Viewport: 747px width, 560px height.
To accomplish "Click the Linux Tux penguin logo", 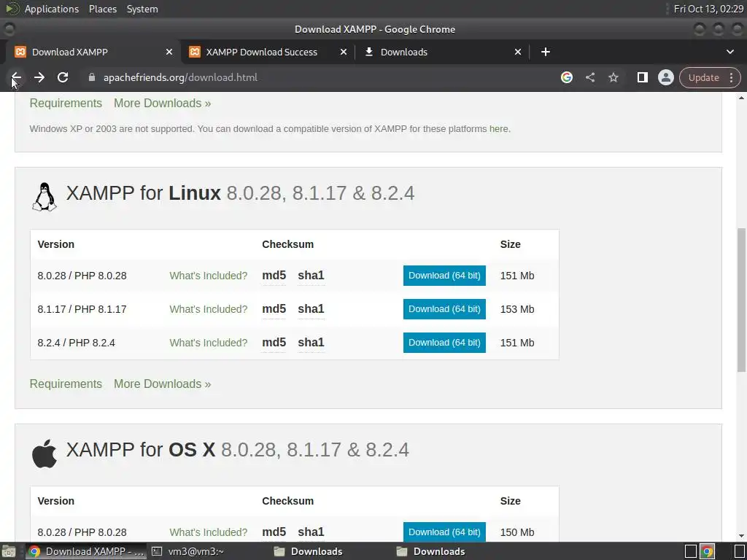I will tap(44, 197).
